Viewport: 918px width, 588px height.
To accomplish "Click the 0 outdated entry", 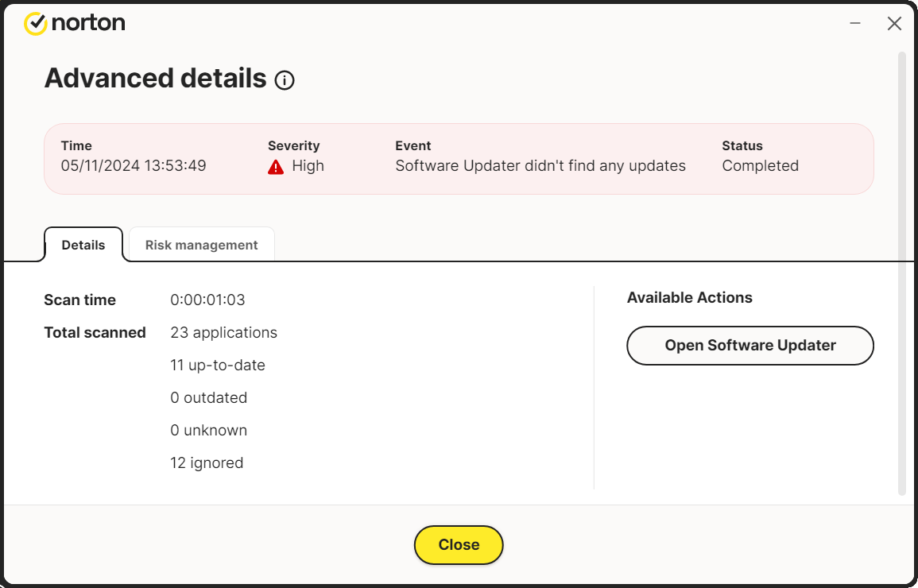I will point(208,398).
